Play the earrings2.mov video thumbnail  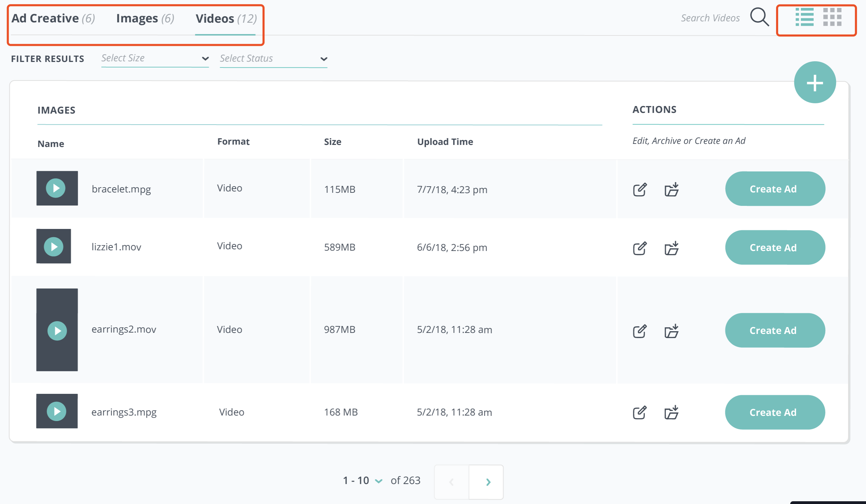[x=57, y=331]
